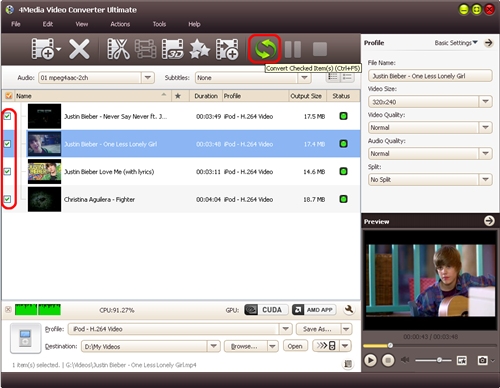
Task: Click the Open destination button
Action: coord(295,346)
